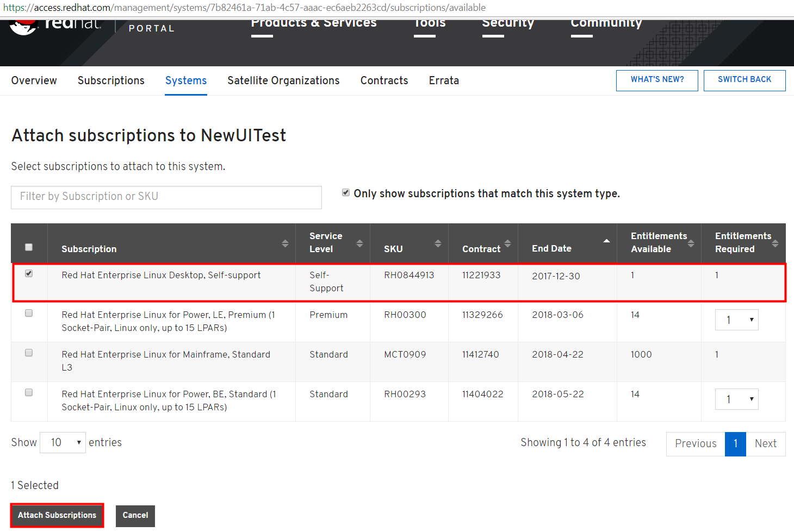The image size is (794, 532).
Task: Click SKU cell RH00300
Action: point(405,315)
